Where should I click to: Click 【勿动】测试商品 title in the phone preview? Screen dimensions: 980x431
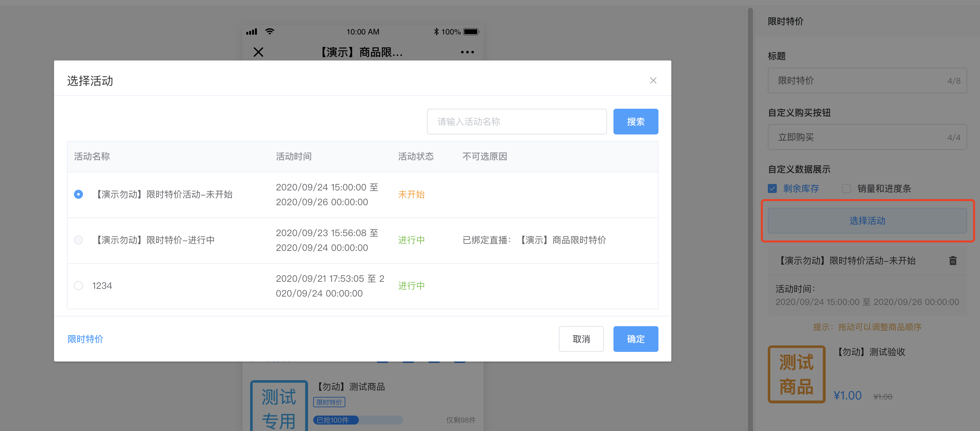[349, 387]
